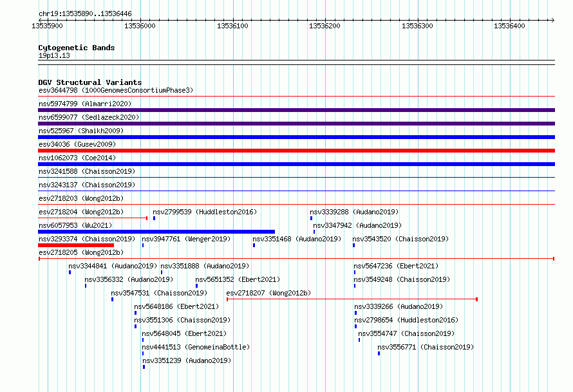Click nsv3556771 Chaisson2019 variant label
573x392 pixels.
point(426,347)
